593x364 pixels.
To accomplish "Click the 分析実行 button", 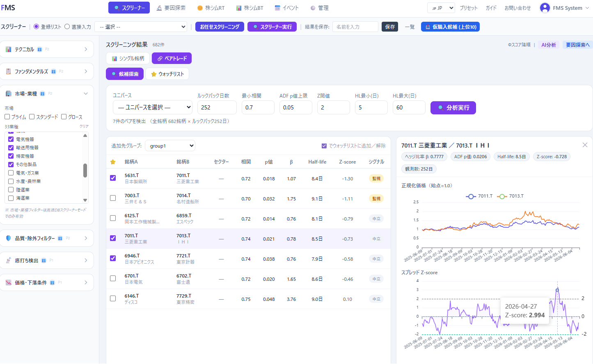I will pyautogui.click(x=453, y=108).
